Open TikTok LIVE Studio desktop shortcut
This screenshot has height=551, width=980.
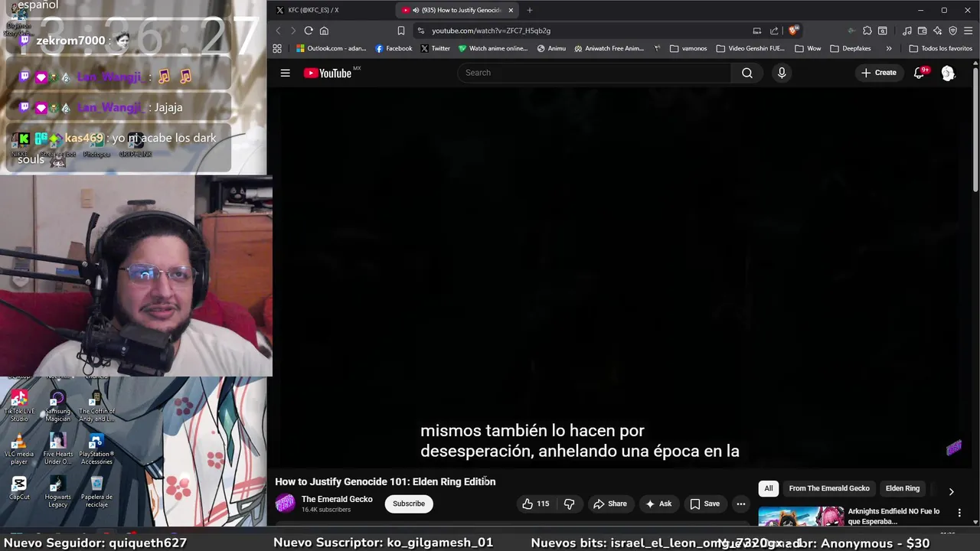(19, 406)
